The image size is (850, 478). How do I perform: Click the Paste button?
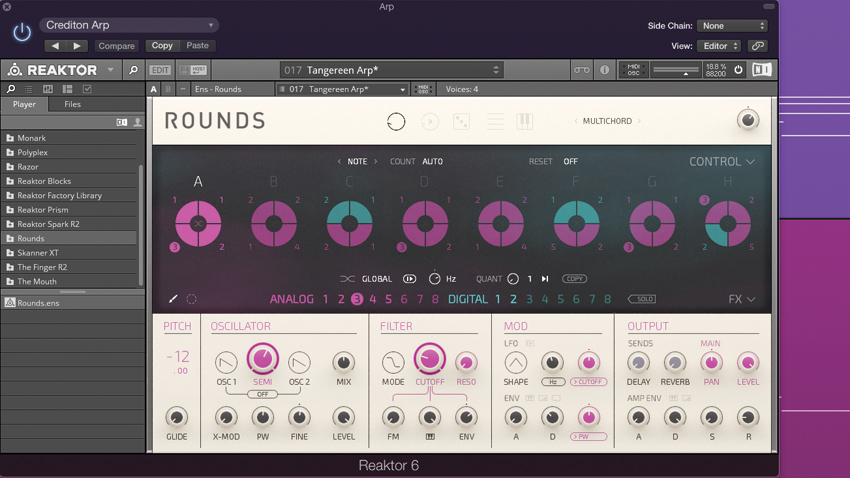pyautogui.click(x=197, y=46)
